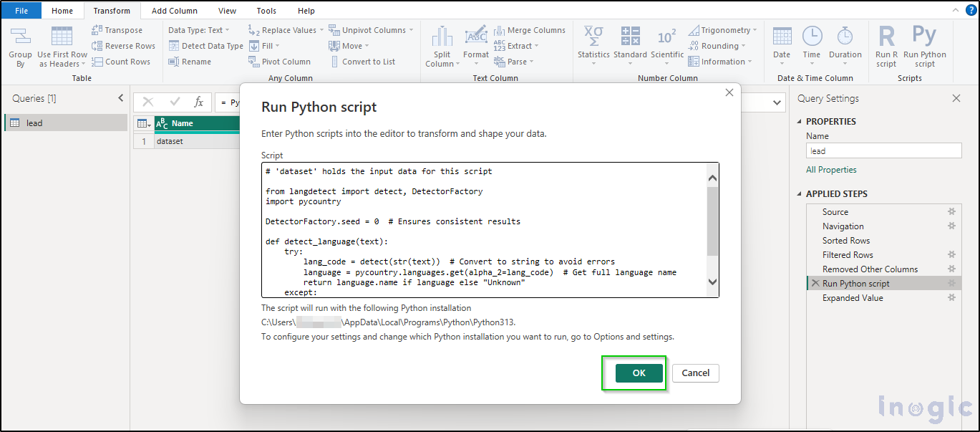Open the Group By tool
Screen dimensions: 980x432
pyautogui.click(x=20, y=47)
